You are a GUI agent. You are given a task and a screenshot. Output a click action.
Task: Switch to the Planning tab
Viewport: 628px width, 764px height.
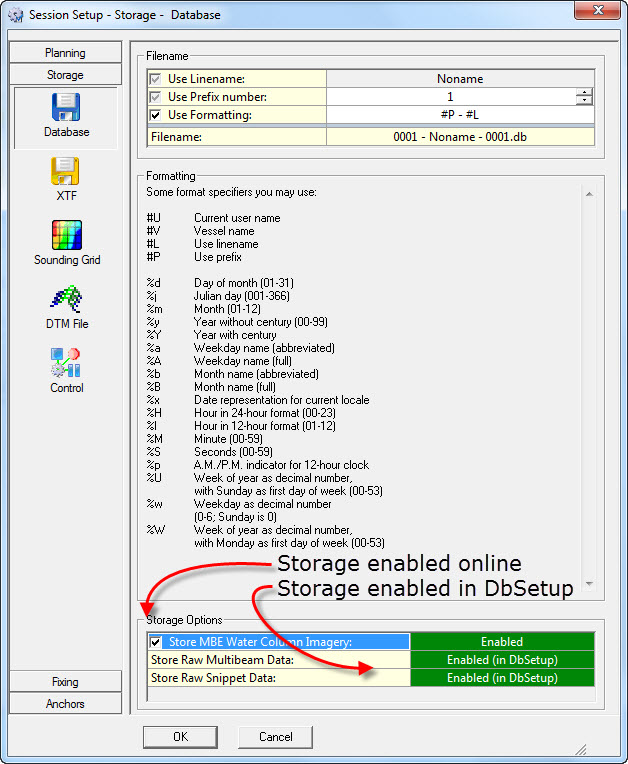coord(65,53)
